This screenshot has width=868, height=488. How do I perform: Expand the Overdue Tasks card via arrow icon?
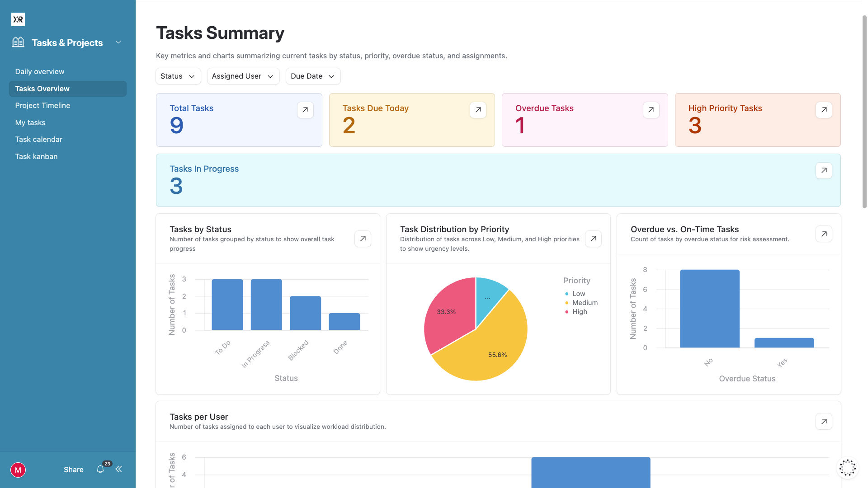click(x=651, y=110)
